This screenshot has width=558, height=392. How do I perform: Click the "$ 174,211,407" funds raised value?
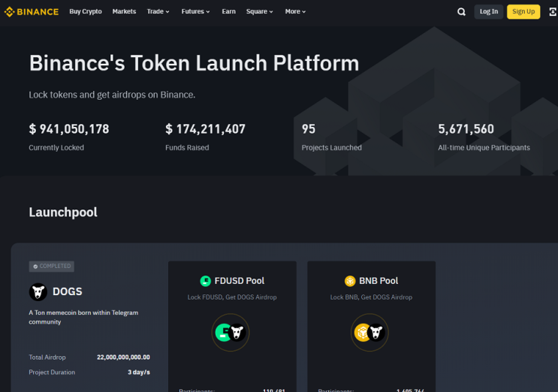tap(205, 129)
